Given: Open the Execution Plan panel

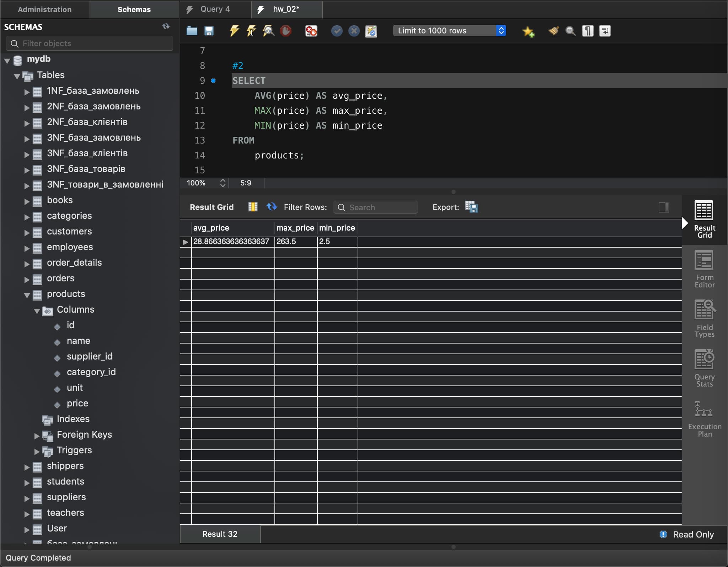Looking at the screenshot, I should coord(704,419).
